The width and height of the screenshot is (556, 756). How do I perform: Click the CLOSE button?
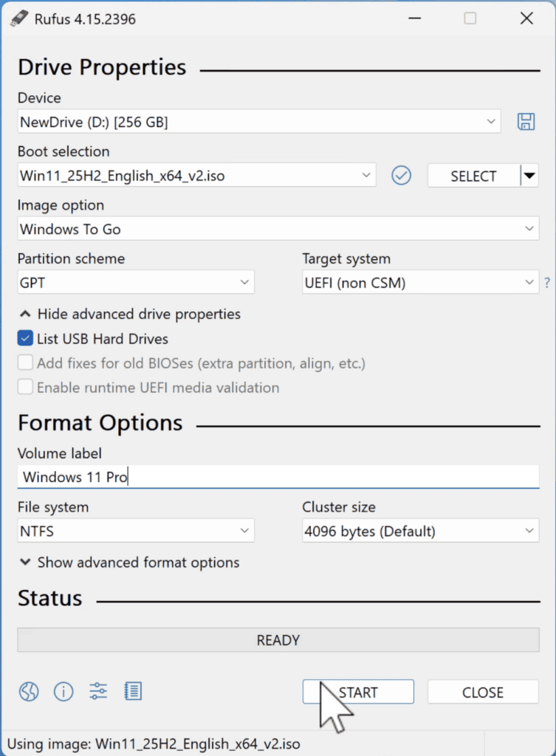point(483,692)
